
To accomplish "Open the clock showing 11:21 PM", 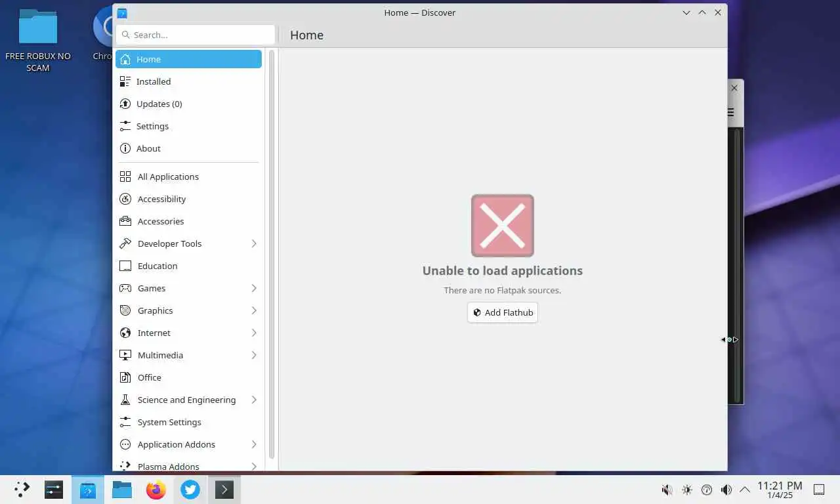I will (780, 490).
